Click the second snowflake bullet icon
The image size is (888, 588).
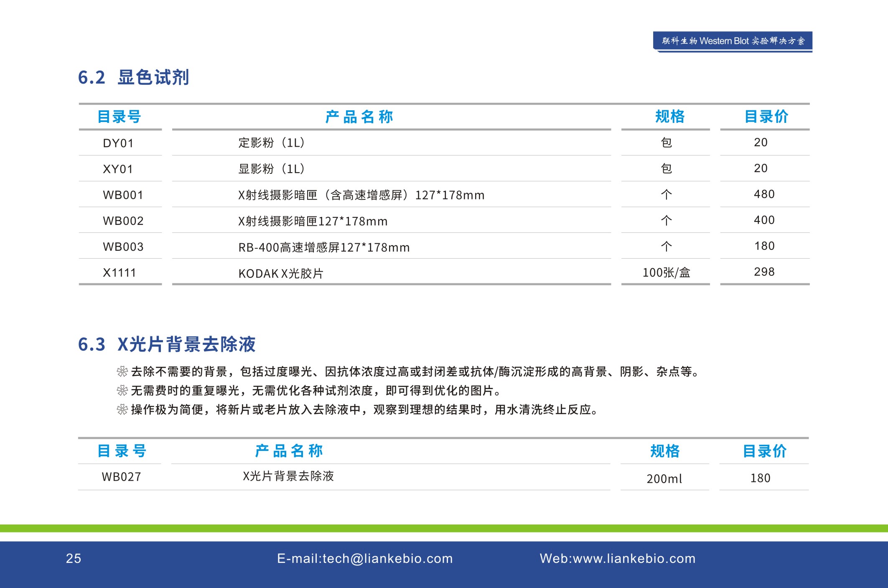[122, 391]
